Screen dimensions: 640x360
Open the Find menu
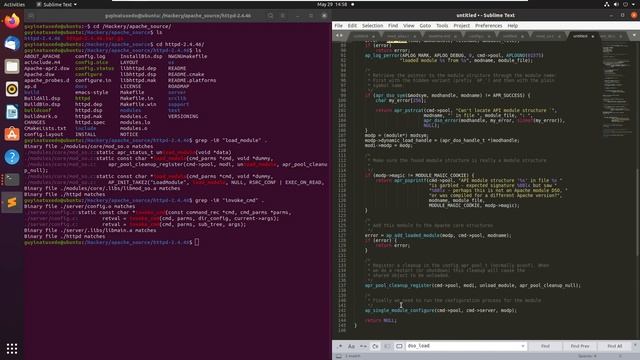pyautogui.click(x=393, y=25)
